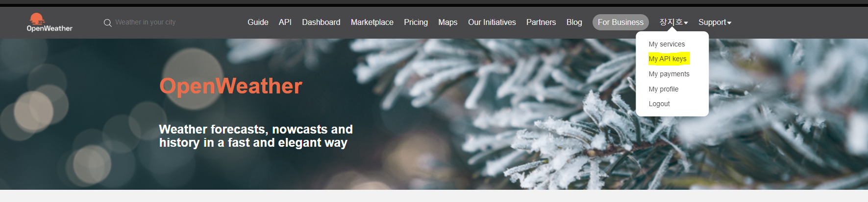Collapse the 장지호 user dropdown
This screenshot has width=868, height=202.
click(x=673, y=22)
